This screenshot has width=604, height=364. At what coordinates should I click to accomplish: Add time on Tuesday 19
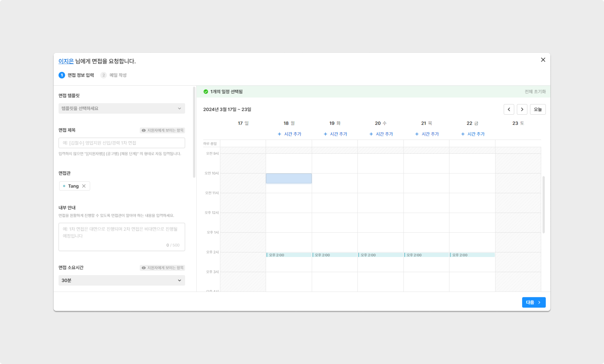(335, 134)
